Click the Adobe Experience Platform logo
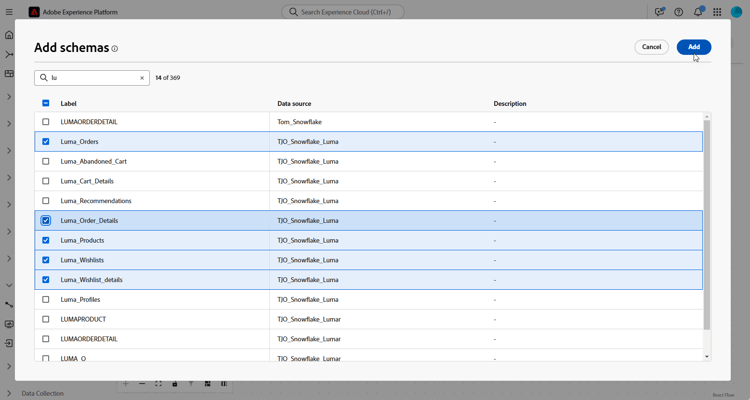 tap(34, 12)
